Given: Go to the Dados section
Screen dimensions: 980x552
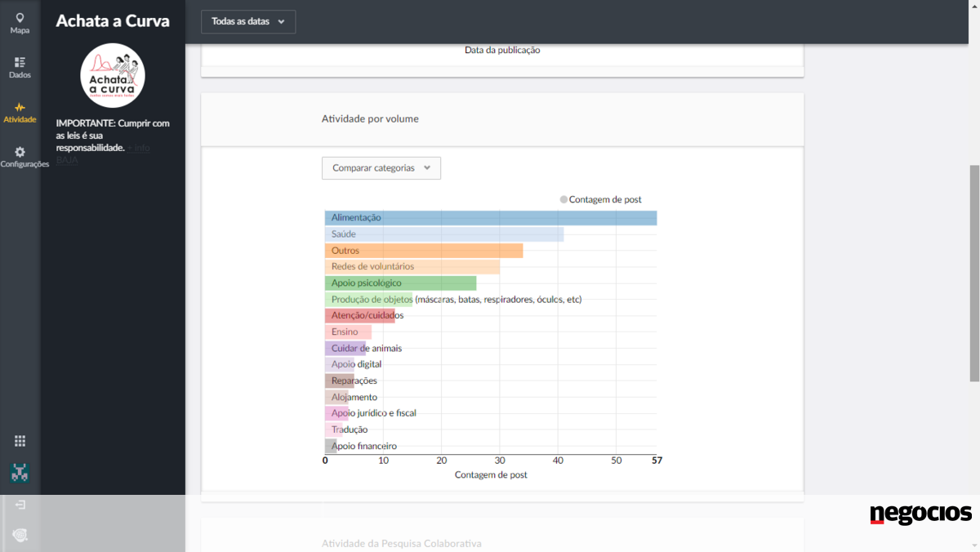Looking at the screenshot, I should point(20,68).
